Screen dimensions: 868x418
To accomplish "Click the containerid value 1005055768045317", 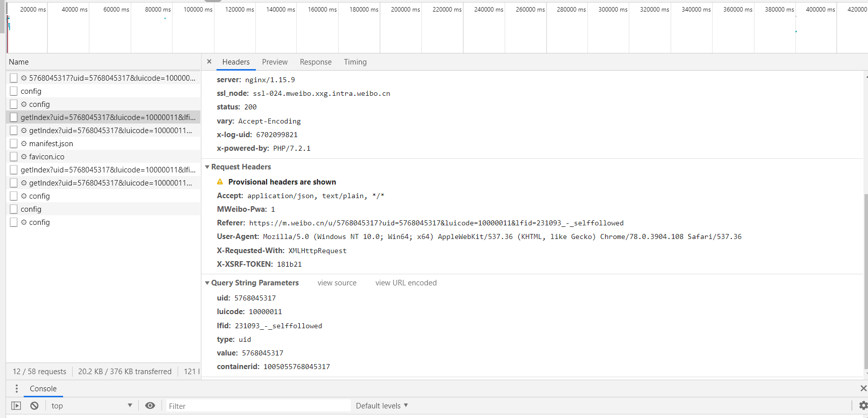I will point(296,367).
